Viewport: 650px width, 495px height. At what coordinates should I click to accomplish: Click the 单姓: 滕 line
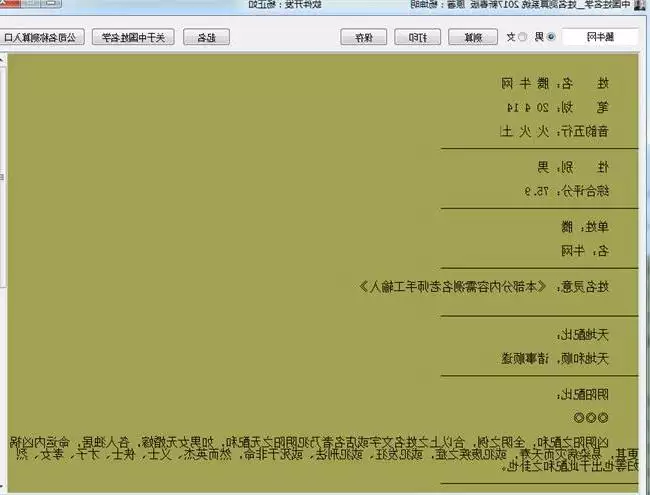[585, 227]
